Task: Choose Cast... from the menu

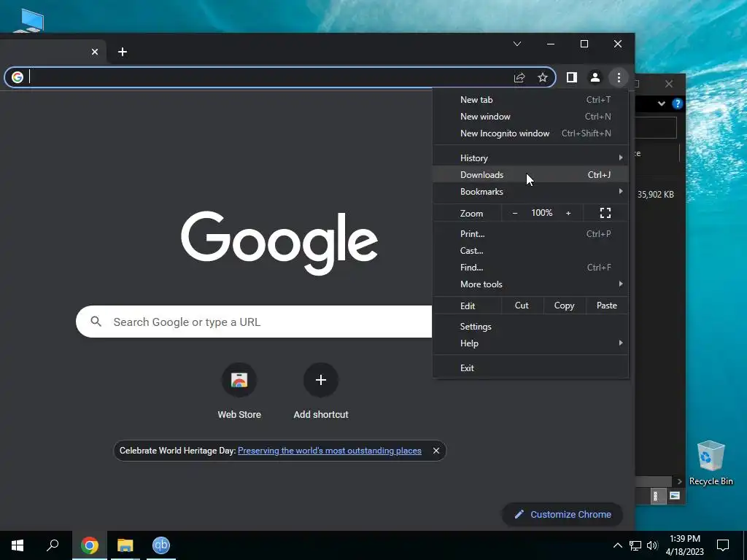Action: [530, 251]
